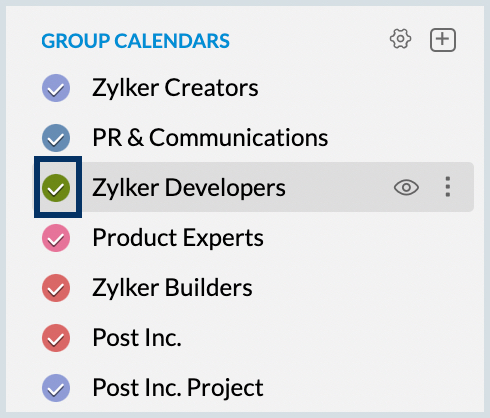Select Zylker Builders calendar name

tap(172, 287)
